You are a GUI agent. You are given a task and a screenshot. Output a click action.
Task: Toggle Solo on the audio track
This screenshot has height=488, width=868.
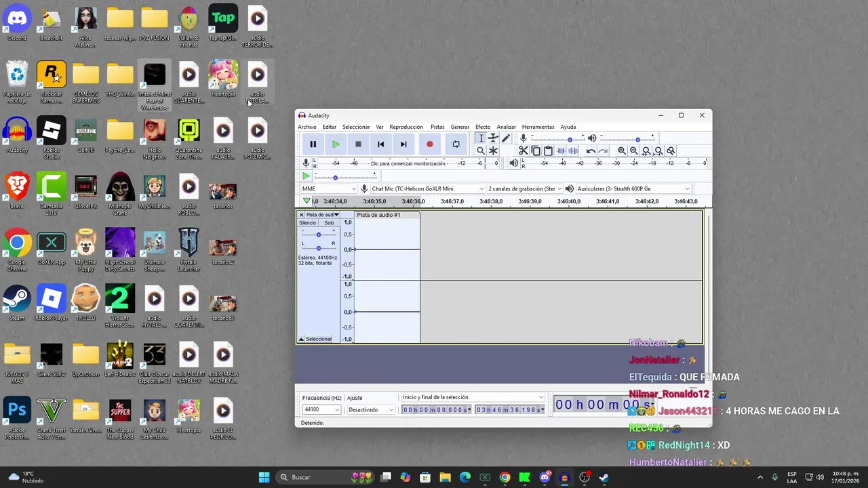(x=329, y=223)
